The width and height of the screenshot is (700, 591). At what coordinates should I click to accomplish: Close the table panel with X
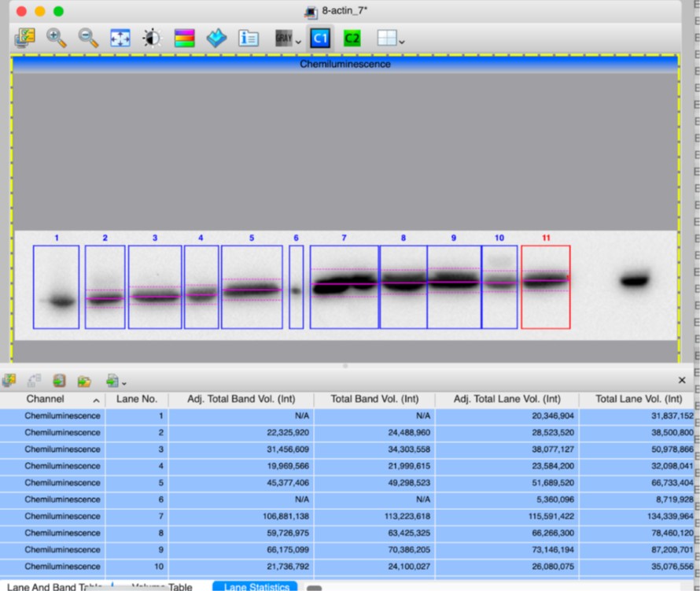(x=682, y=380)
